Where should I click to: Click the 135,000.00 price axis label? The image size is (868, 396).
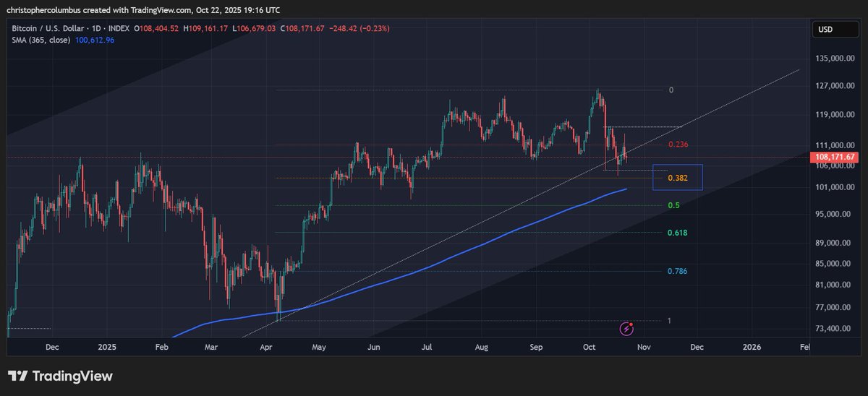pyautogui.click(x=835, y=59)
